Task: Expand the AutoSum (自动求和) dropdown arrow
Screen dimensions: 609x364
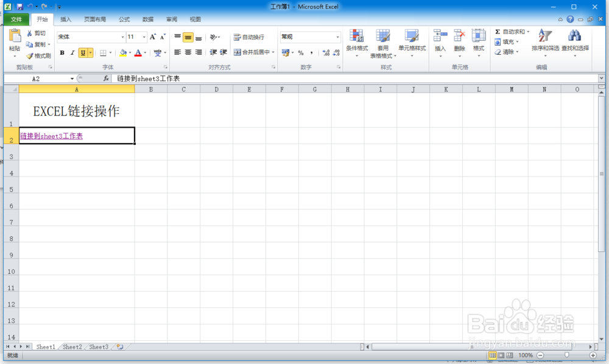Action: 528,32
